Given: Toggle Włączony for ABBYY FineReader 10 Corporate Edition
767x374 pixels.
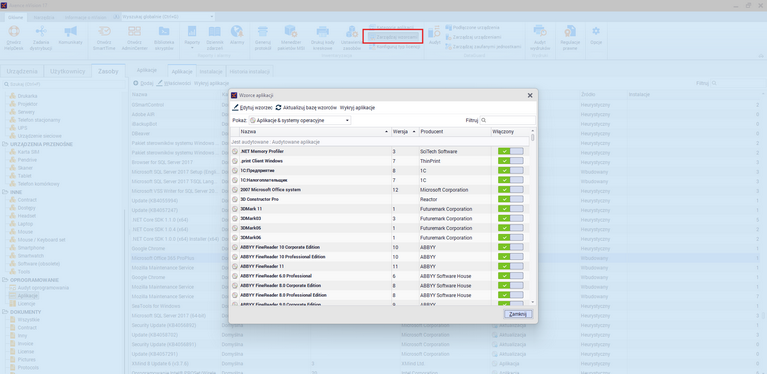Looking at the screenshot, I should tap(511, 247).
